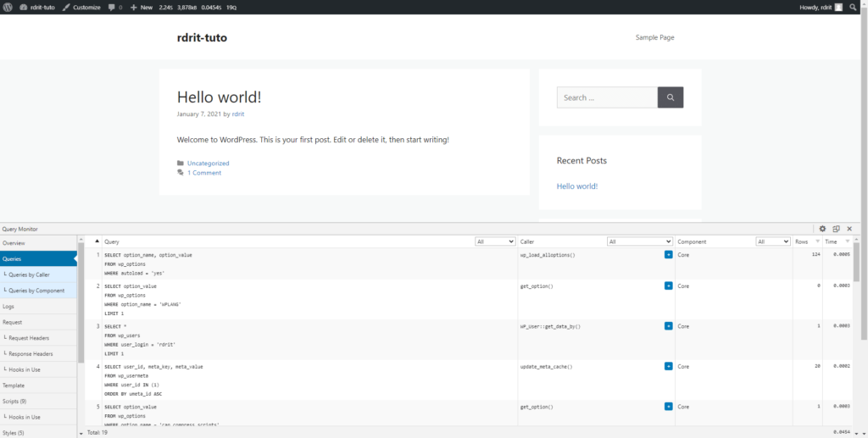Open the Hello world! post title
Screen dimensions: 868x438
[219, 97]
